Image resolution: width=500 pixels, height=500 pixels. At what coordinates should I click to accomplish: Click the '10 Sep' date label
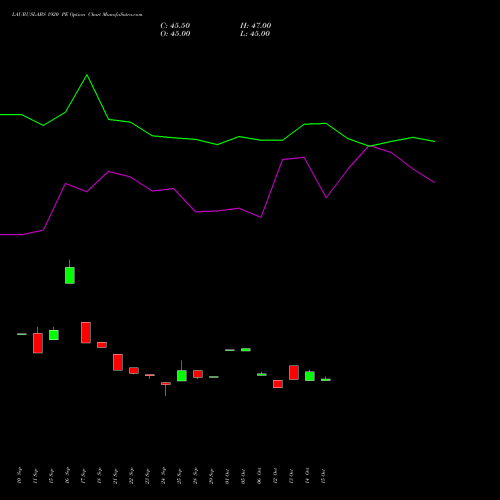click(19, 475)
